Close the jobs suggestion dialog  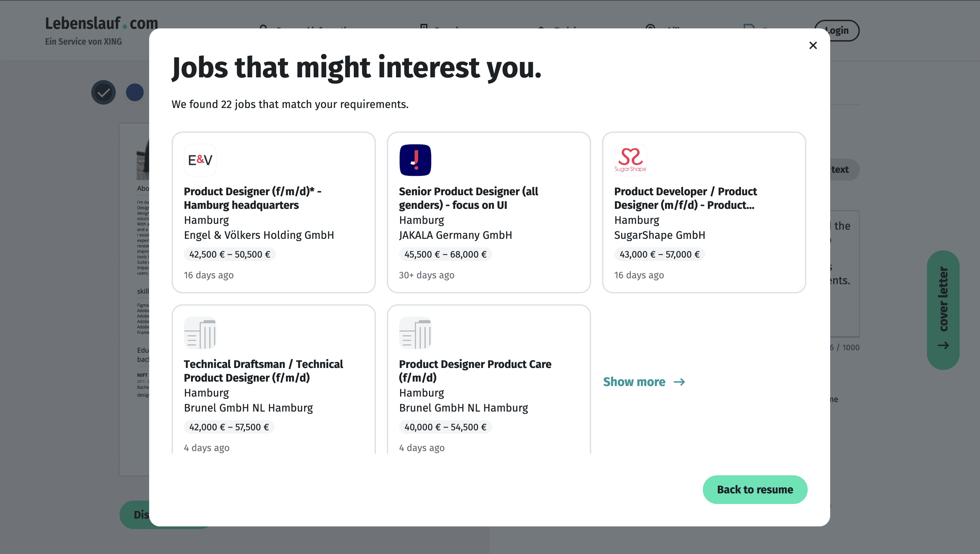click(x=813, y=45)
